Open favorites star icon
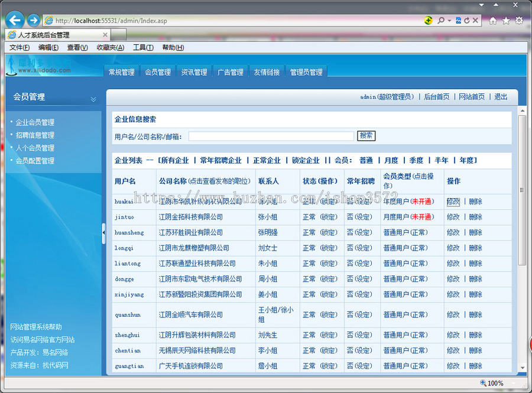Screen dimensions: 532x393 (506, 21)
